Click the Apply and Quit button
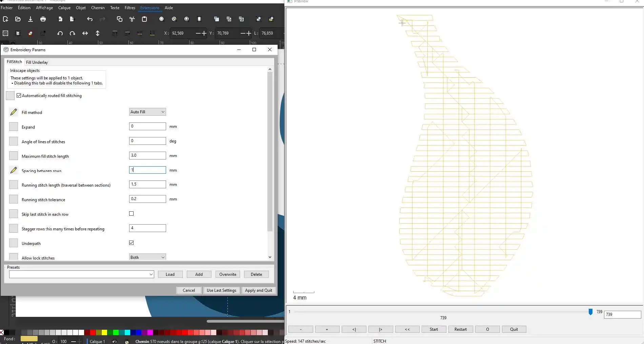644x344 pixels. (x=258, y=290)
